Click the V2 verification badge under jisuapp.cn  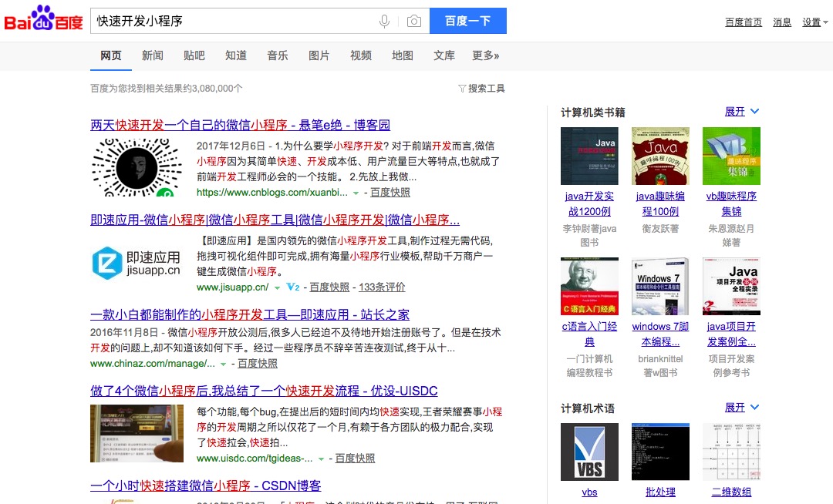[293, 287]
